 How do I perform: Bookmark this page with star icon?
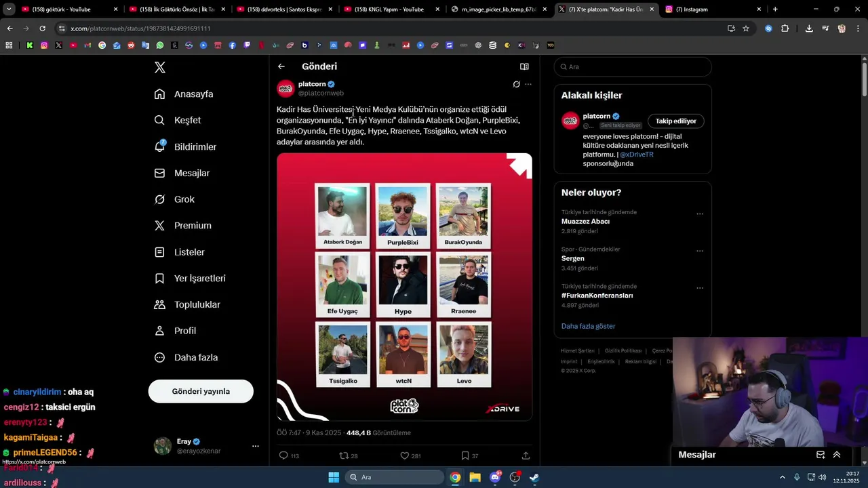click(746, 28)
